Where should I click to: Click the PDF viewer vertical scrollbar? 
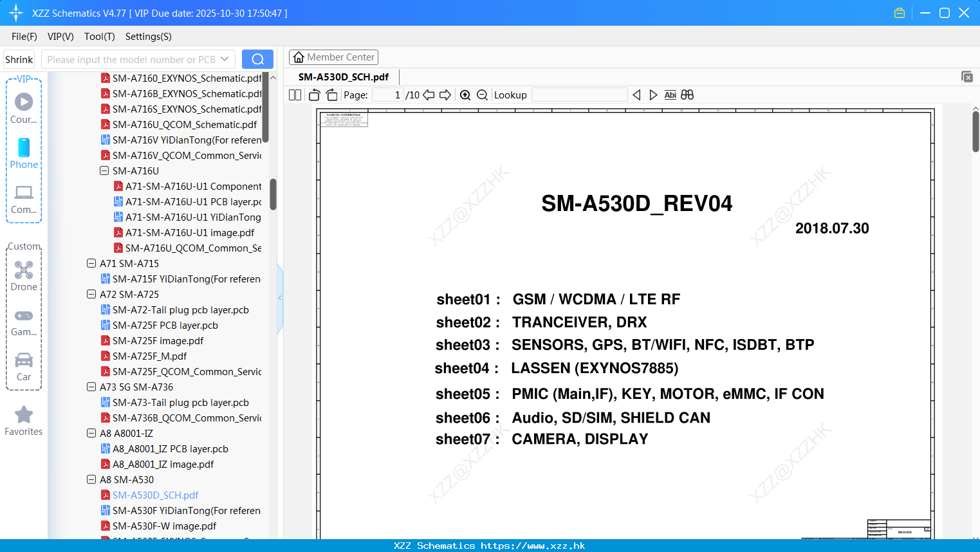(x=975, y=132)
